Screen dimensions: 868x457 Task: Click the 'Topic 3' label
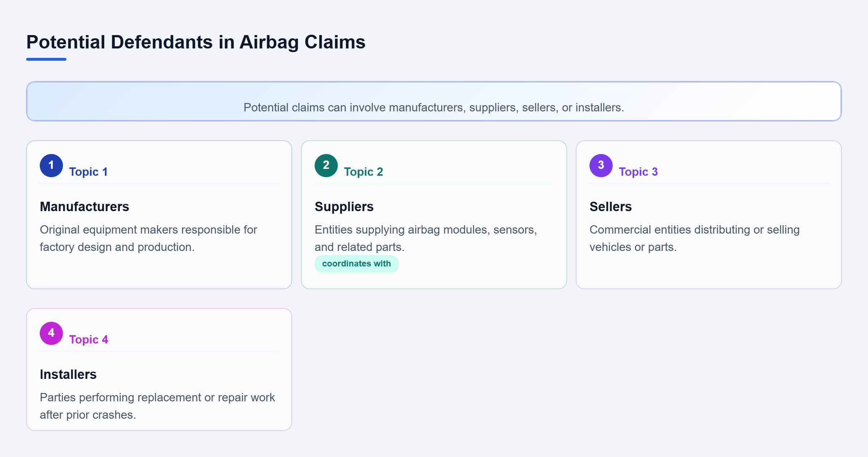click(x=638, y=172)
